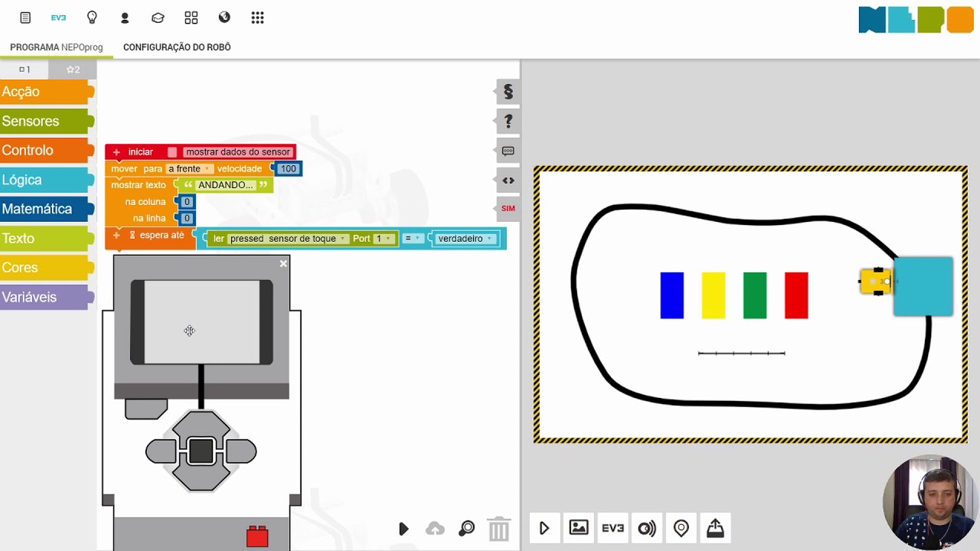This screenshot has width=980, height=551.
Task: Click the red color patch in simulation
Action: tap(796, 295)
